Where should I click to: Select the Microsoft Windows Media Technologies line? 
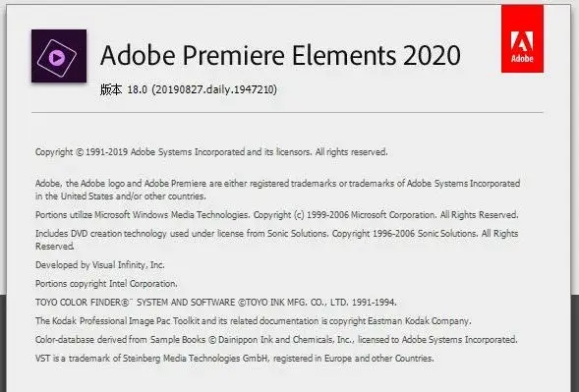(277, 215)
